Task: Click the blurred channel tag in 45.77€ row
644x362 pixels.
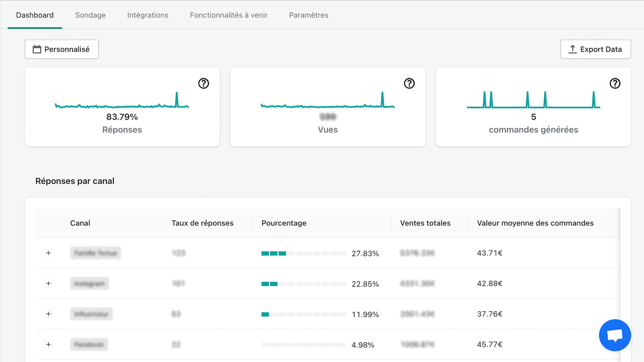Action: tap(89, 344)
